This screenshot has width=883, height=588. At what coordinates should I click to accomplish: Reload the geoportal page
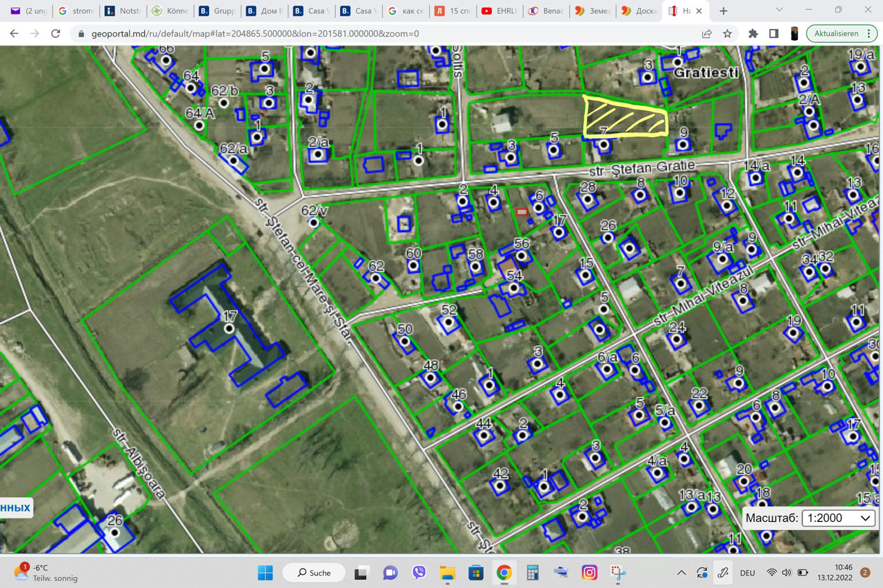pyautogui.click(x=56, y=34)
